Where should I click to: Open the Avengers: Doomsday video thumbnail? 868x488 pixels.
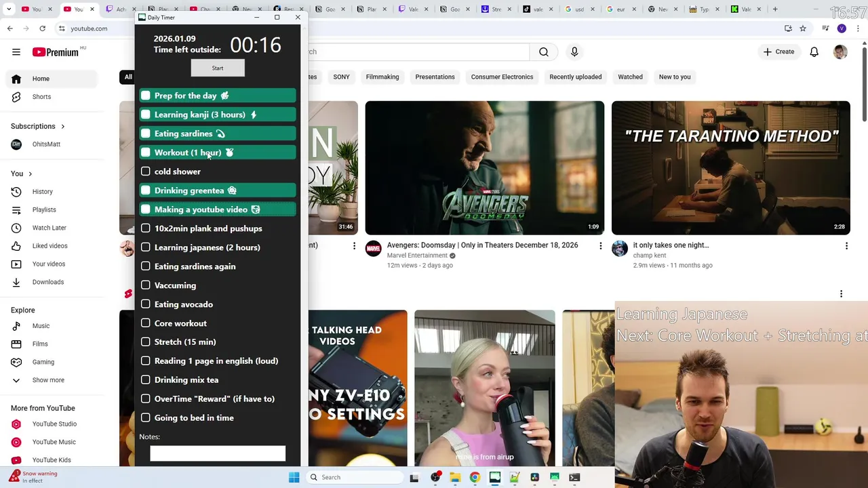tap(484, 168)
